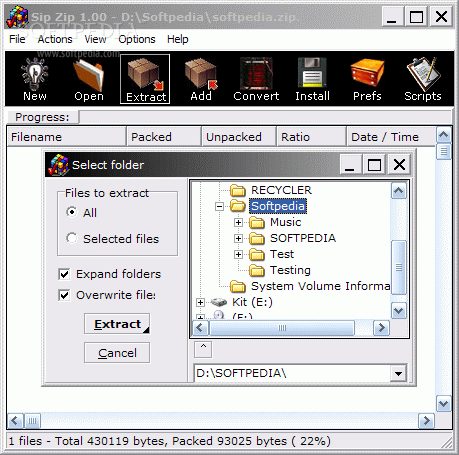Click the Test folder icon
Image resolution: width=459 pixels, height=455 pixels.
[257, 254]
